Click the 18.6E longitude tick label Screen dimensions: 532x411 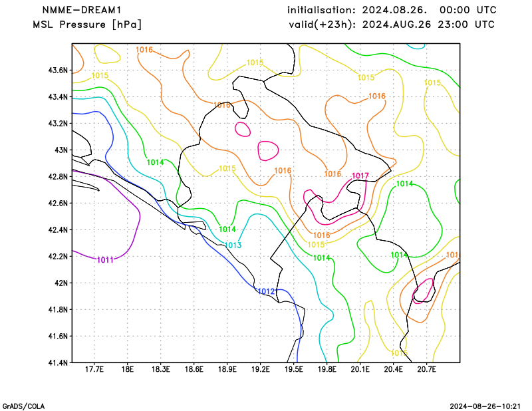click(x=194, y=369)
